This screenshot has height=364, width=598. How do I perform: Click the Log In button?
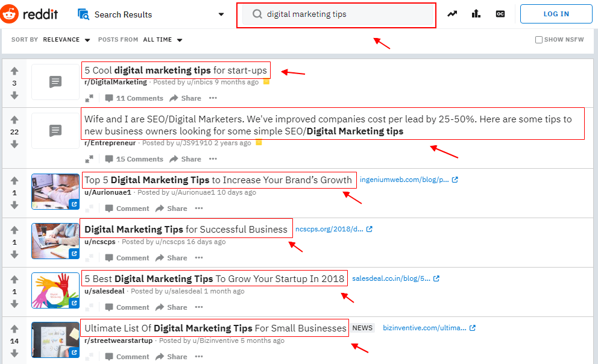click(x=556, y=14)
